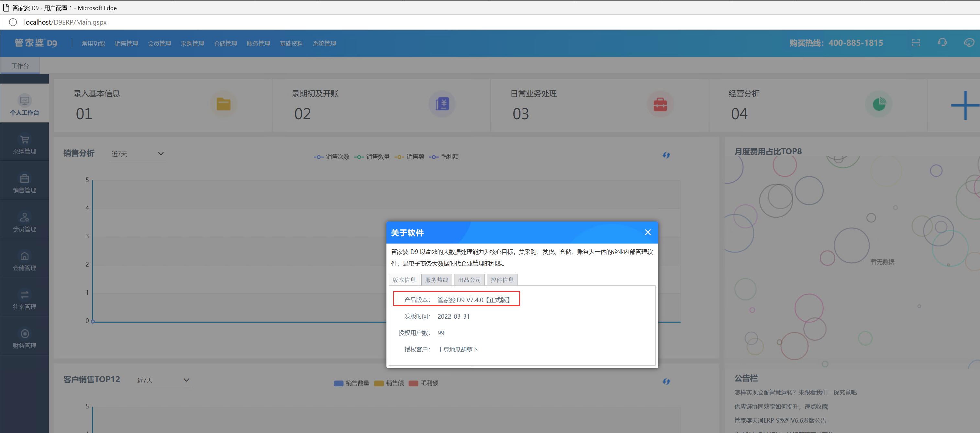Toggle 毛利额 bar legend in 客户销售TOP12

(423, 383)
